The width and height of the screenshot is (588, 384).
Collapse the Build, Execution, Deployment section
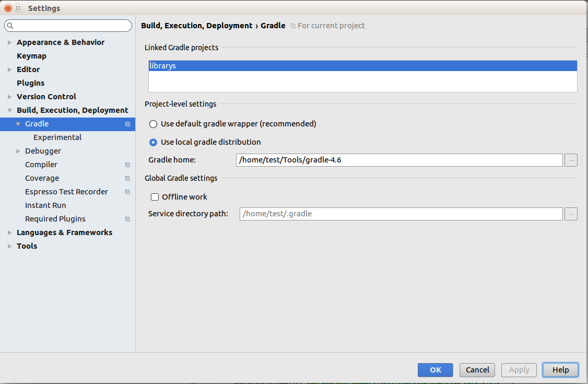(10, 111)
